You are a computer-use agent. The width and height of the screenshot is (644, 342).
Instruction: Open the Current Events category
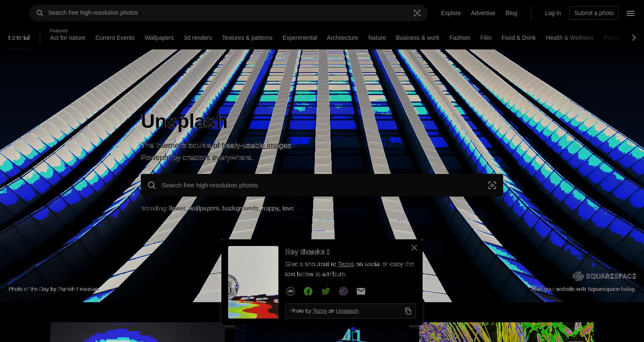(115, 38)
